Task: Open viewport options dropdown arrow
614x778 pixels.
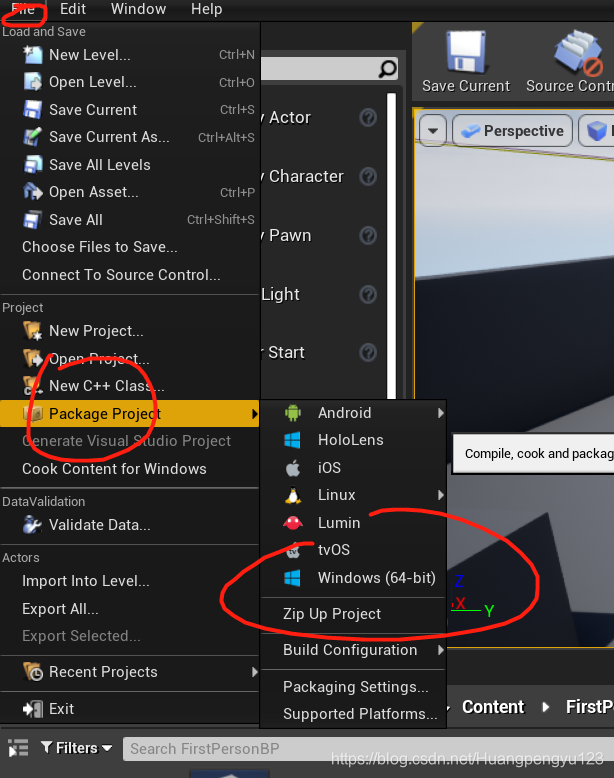Action: [x=432, y=130]
